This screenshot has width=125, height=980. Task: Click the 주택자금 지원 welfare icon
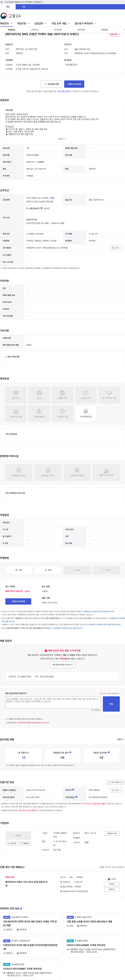coord(16,413)
